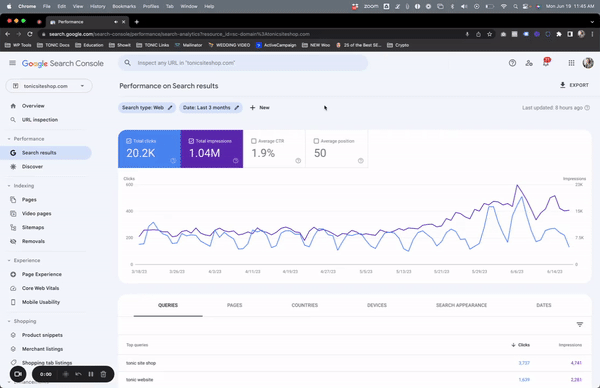Viewport: 600px width, 388px height.
Task: Open the tonicsiteshop.com property dropdown
Action: click(x=49, y=86)
